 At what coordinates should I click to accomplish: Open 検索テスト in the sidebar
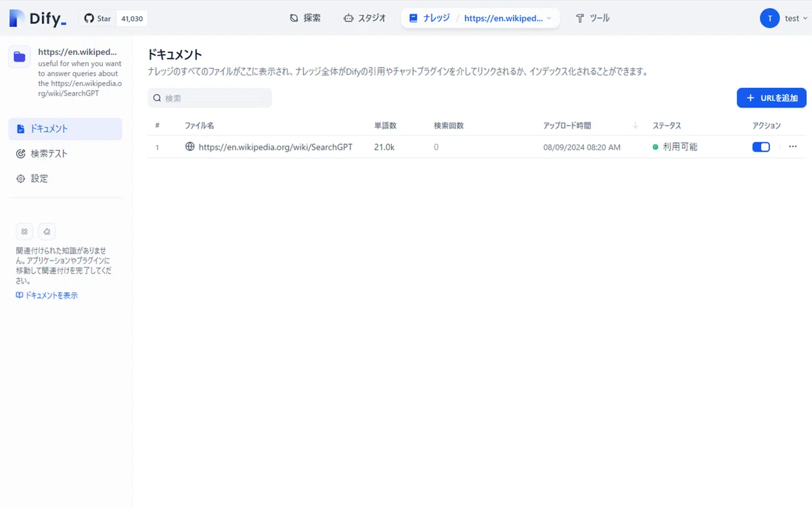click(x=65, y=154)
